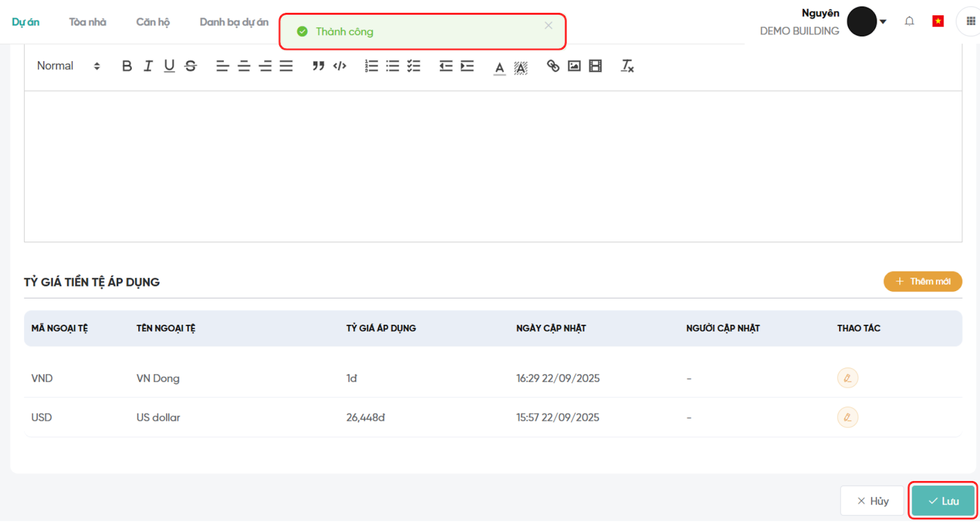980x527 pixels.
Task: Insert a checklist in the editor
Action: point(414,66)
